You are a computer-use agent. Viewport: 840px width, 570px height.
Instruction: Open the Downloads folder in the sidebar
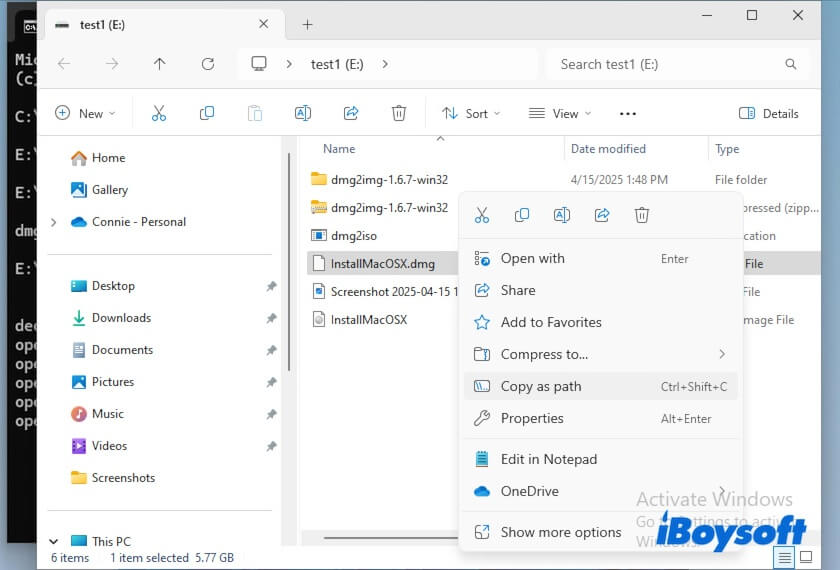[121, 318]
